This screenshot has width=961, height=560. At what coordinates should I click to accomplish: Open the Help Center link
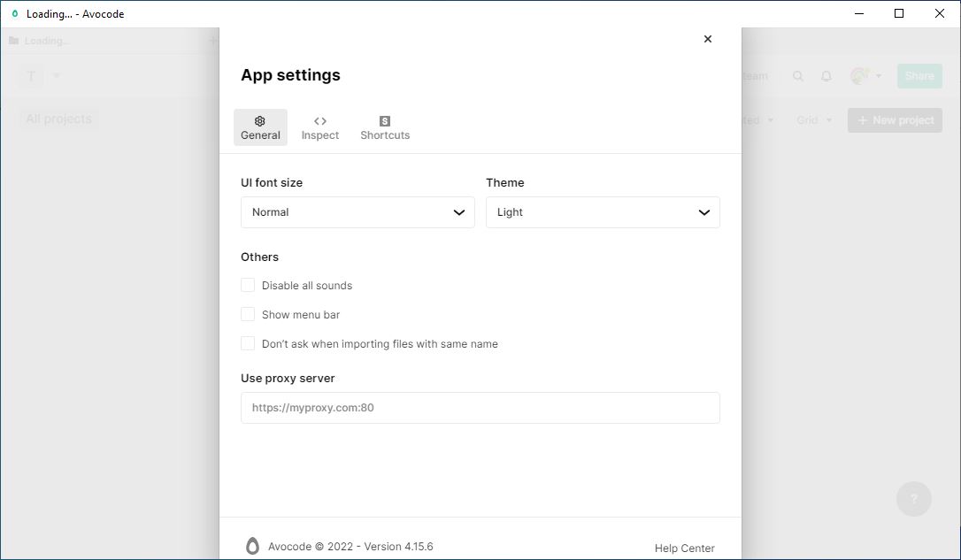click(x=685, y=548)
